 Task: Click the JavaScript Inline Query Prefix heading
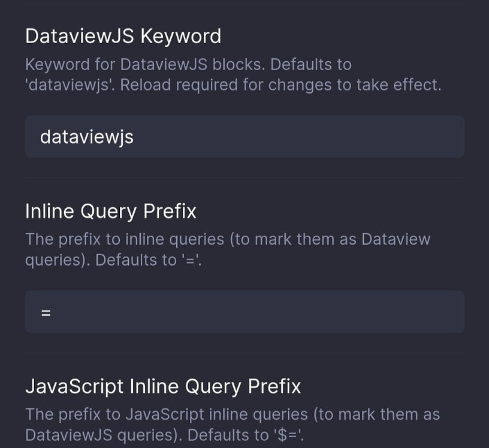point(163,386)
